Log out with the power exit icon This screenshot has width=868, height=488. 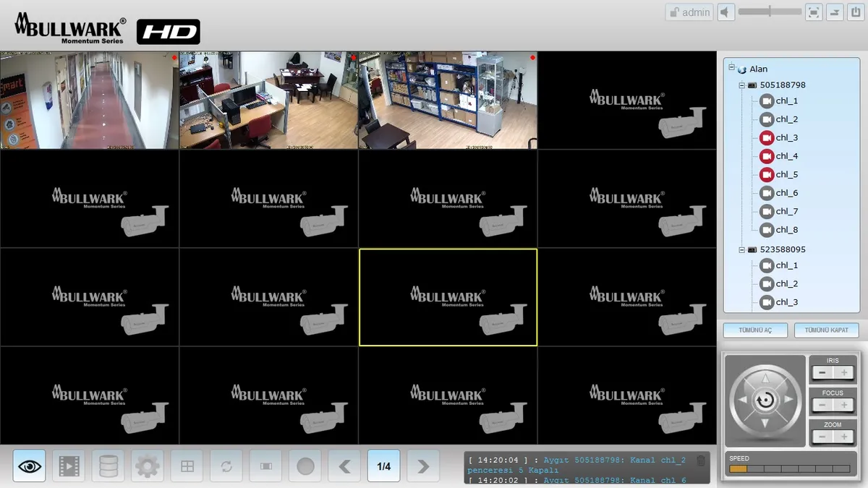point(856,12)
